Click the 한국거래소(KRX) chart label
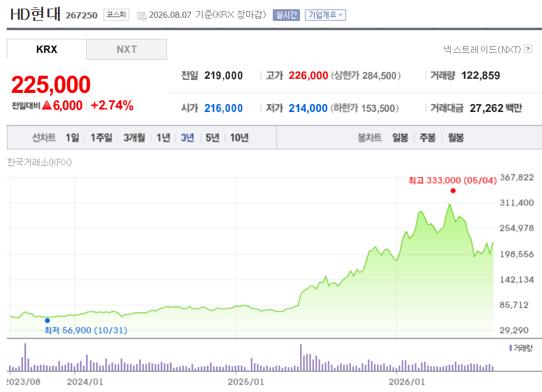The image size is (542, 392). tap(39, 162)
